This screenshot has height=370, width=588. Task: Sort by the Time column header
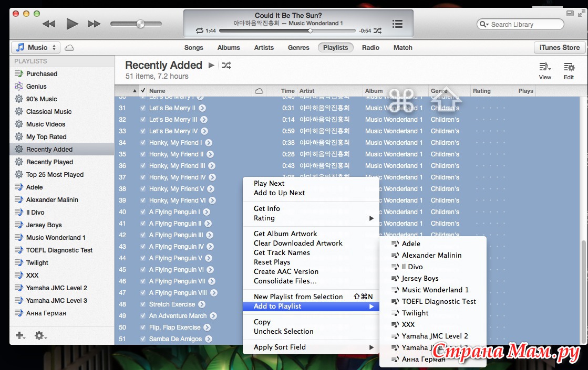(287, 91)
